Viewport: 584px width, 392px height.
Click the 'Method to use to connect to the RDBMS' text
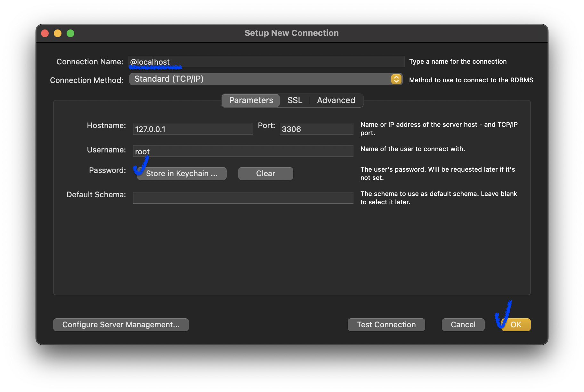471,80
